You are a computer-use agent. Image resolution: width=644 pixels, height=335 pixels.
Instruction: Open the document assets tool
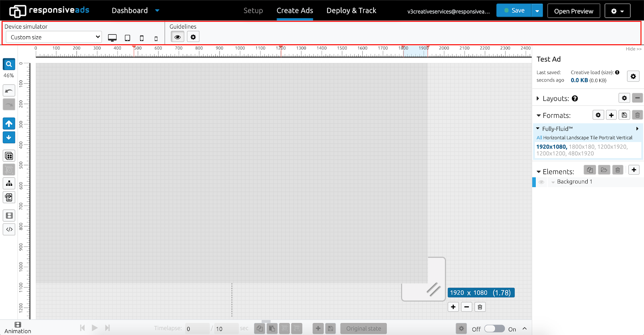[x=9, y=197]
